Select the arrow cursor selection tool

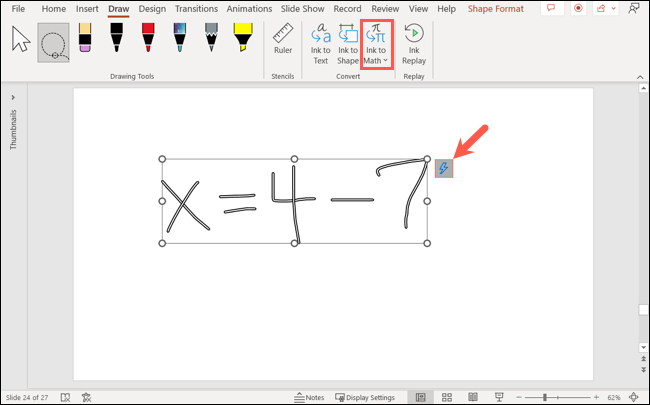pos(20,41)
